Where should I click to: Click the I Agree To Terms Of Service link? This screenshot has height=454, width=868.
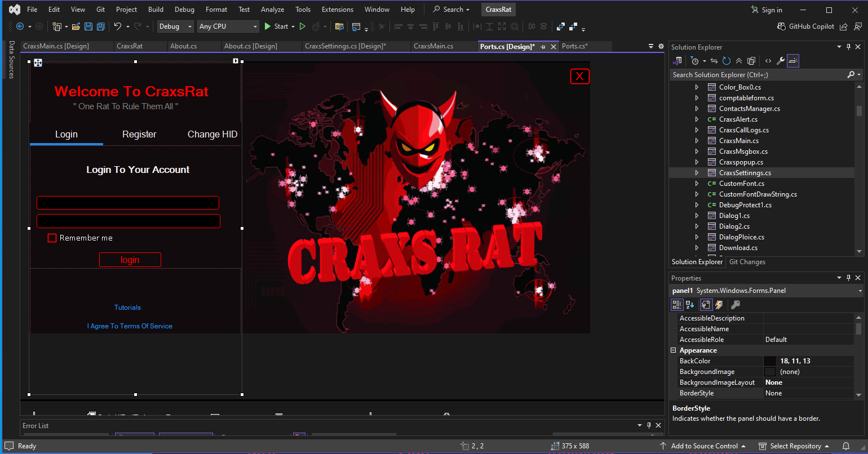(x=130, y=326)
